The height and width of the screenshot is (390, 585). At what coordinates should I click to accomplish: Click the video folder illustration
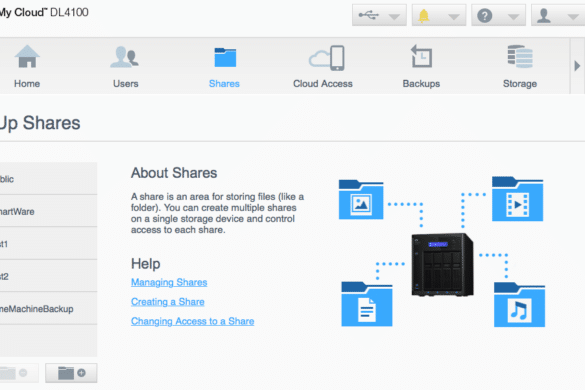[517, 199]
